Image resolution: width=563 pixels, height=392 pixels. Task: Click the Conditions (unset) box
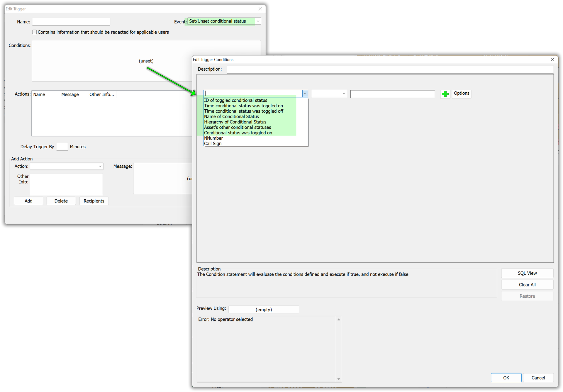click(x=146, y=61)
